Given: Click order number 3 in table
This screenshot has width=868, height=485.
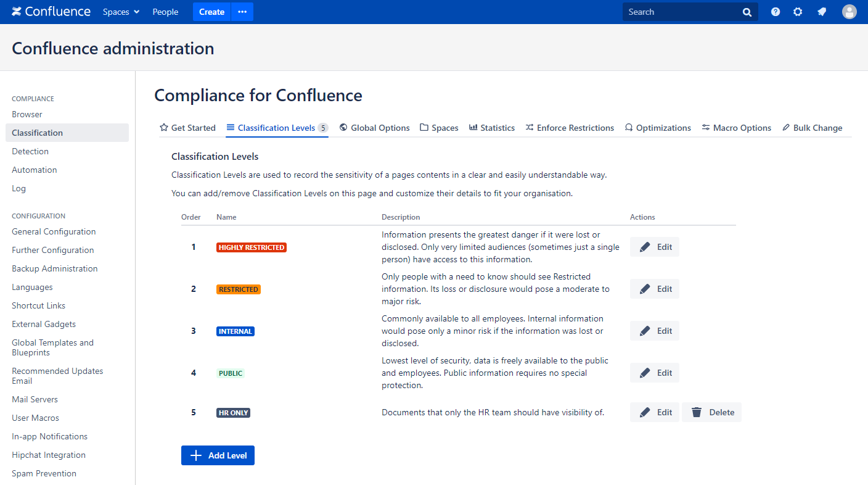Looking at the screenshot, I should (x=194, y=331).
